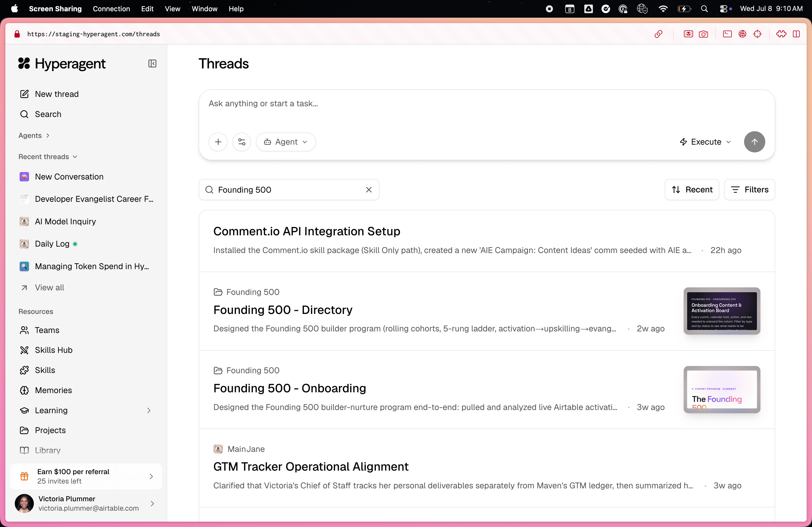Click Founding 500 folder label above Onboarding
Image resolution: width=812 pixels, height=527 pixels.
pyautogui.click(x=246, y=370)
